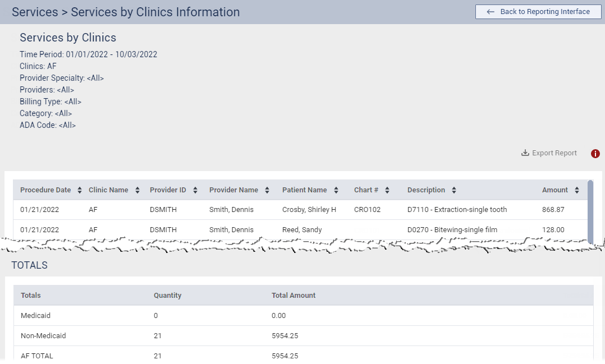Click Back to Reporting Interface button
The height and width of the screenshot is (364, 605).
(538, 12)
